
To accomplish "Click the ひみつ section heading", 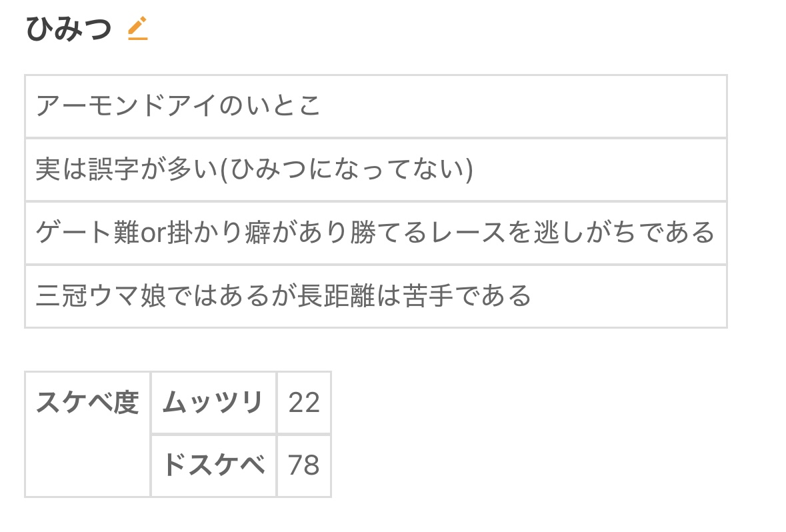I will pos(68,29).
